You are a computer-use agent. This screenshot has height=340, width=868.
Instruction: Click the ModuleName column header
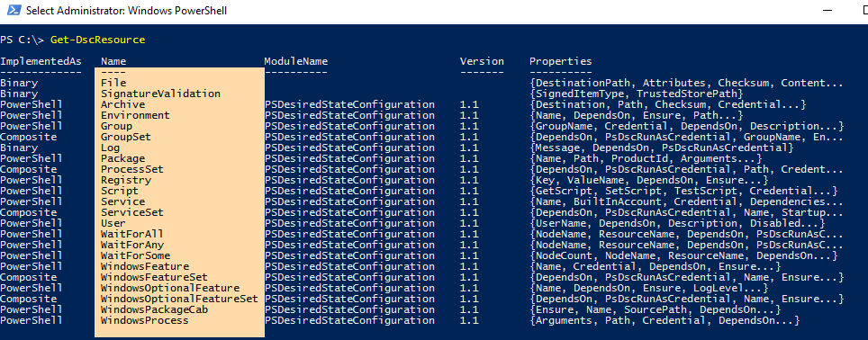click(x=295, y=61)
